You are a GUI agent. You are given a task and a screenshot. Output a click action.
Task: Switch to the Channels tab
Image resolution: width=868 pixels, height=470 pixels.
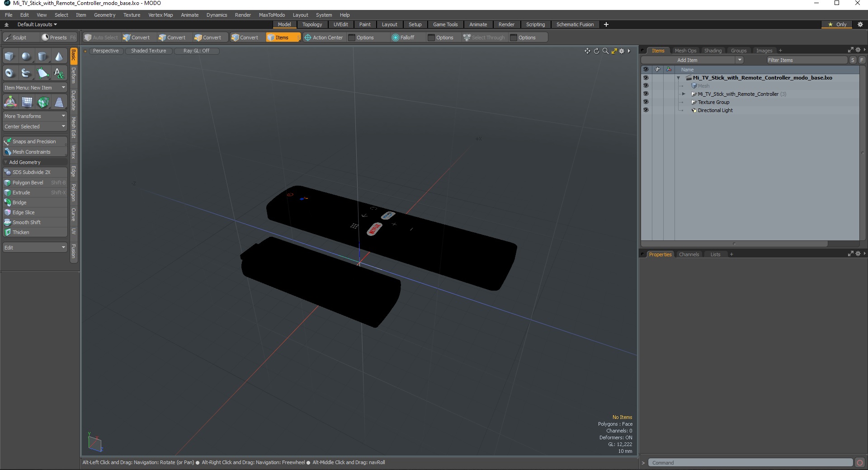tap(689, 254)
